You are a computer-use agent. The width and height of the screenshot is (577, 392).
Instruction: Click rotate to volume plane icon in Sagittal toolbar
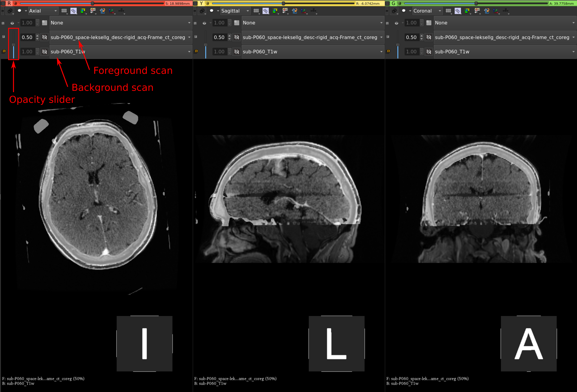294,11
